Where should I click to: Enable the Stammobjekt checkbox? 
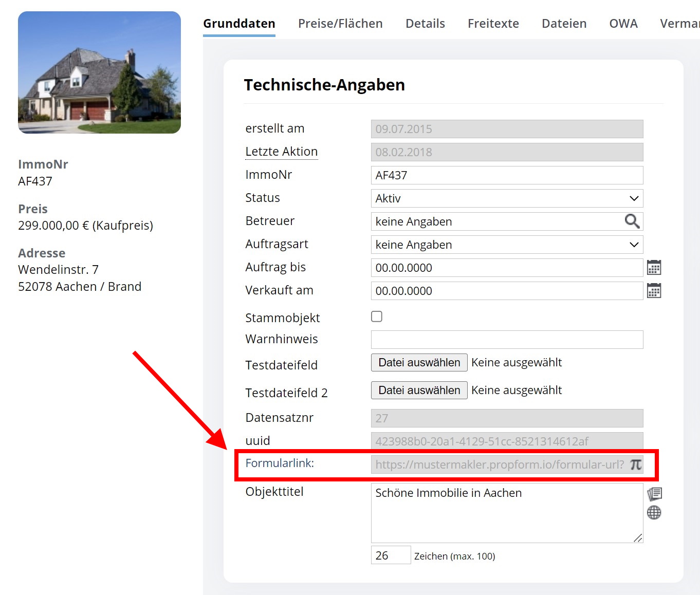(x=377, y=317)
